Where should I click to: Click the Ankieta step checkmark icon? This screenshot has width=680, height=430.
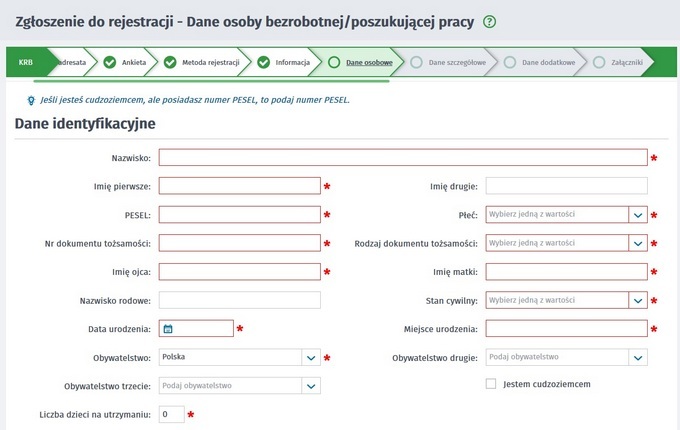(x=110, y=62)
